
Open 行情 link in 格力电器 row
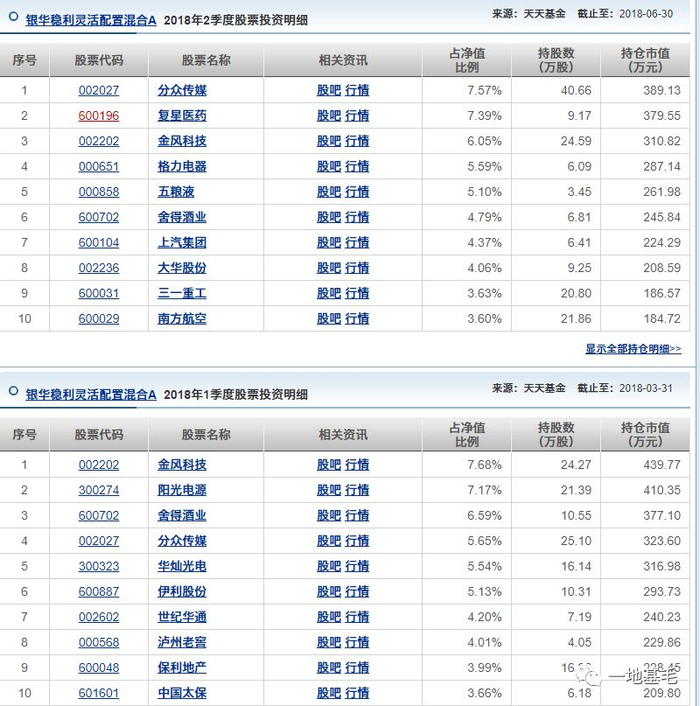357,167
